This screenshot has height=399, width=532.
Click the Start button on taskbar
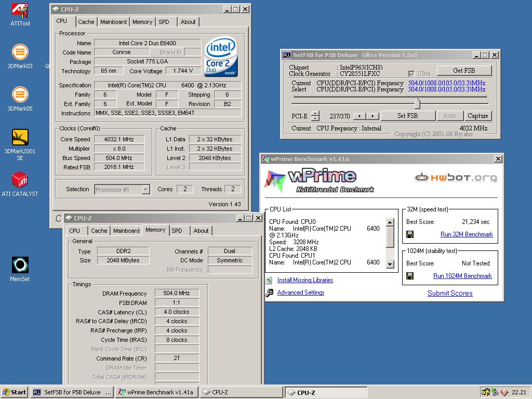click(x=14, y=392)
